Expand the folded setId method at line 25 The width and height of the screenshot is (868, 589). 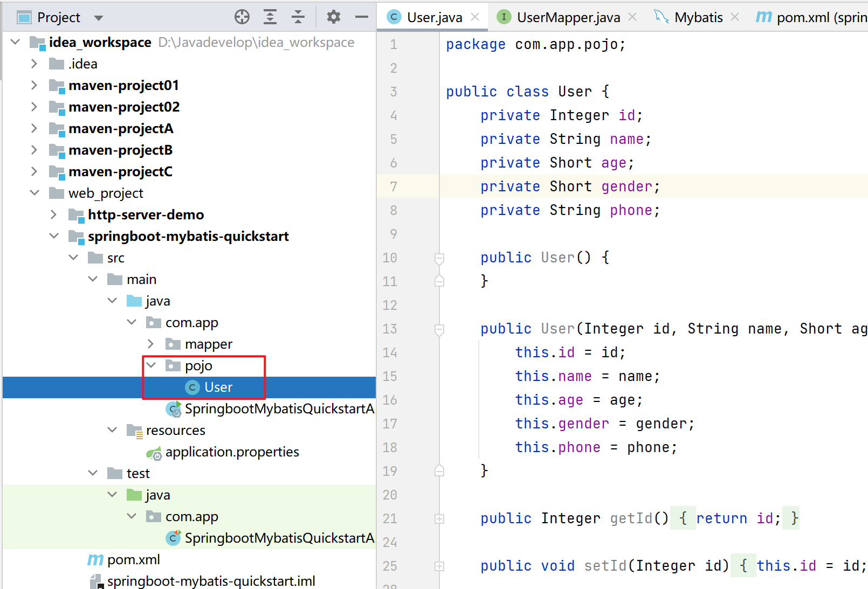point(439,566)
